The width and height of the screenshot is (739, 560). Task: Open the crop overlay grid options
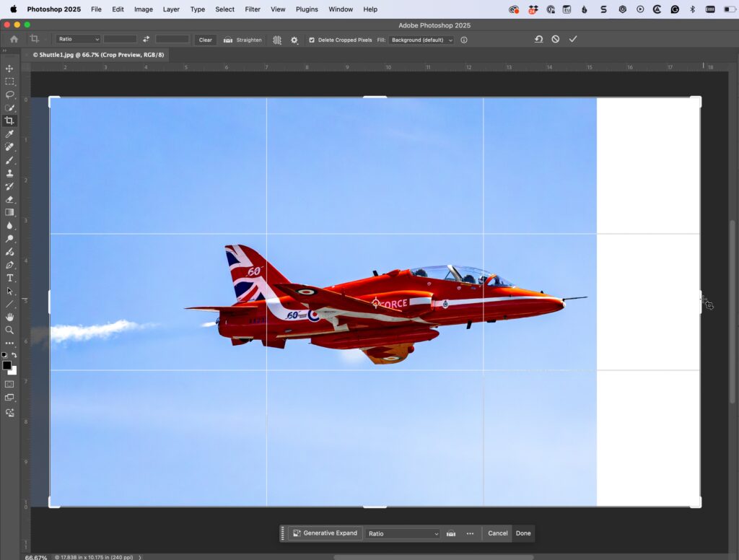(277, 40)
